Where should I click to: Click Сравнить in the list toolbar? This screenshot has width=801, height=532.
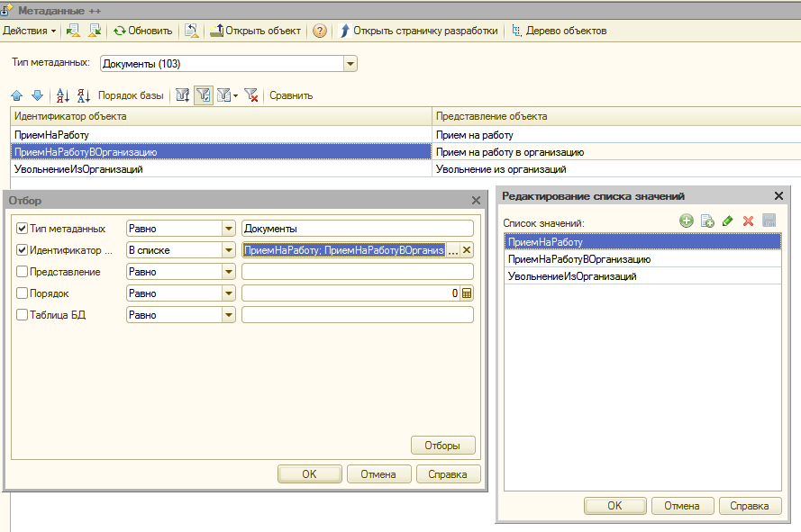coord(291,95)
